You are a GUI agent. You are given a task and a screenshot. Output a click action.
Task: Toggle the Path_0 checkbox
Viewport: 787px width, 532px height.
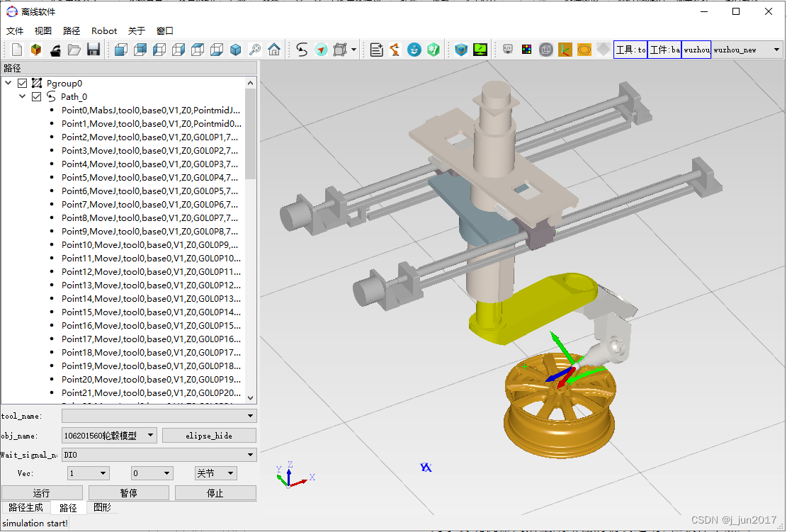point(37,97)
